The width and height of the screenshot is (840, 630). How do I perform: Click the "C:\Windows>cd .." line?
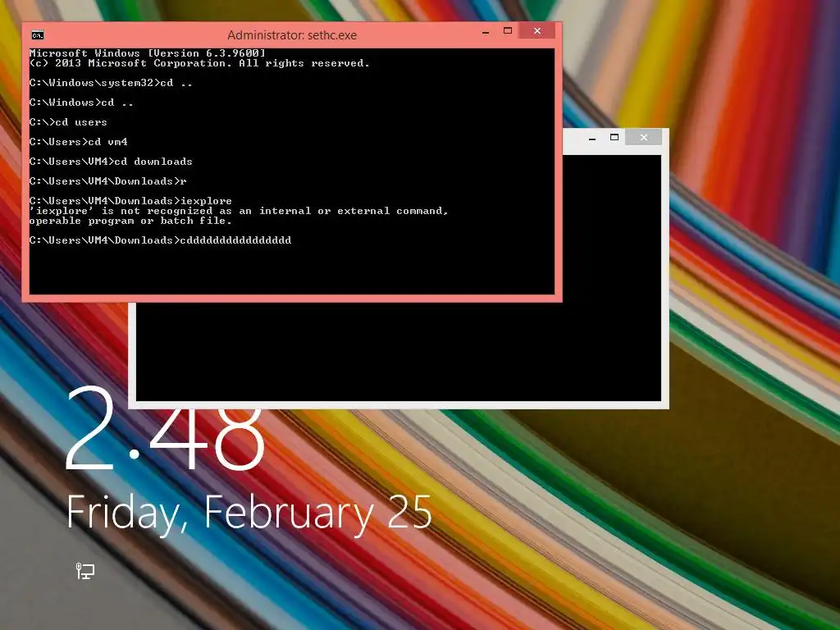(81, 103)
